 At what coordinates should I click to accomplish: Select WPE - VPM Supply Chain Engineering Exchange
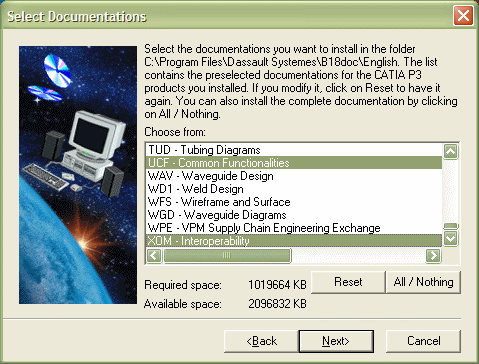tap(294, 228)
